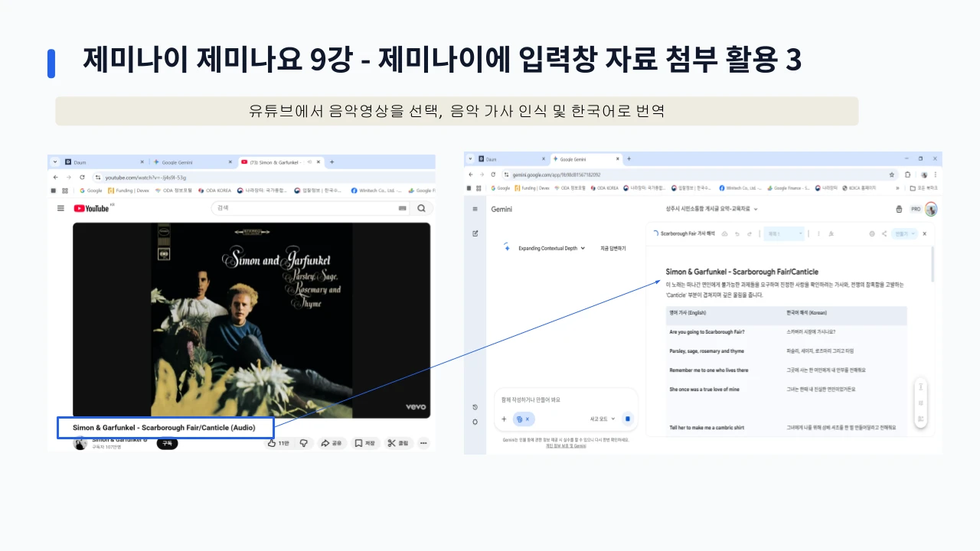
Task: Open Simon & Garfunkel channel avatar
Action: point(80,443)
